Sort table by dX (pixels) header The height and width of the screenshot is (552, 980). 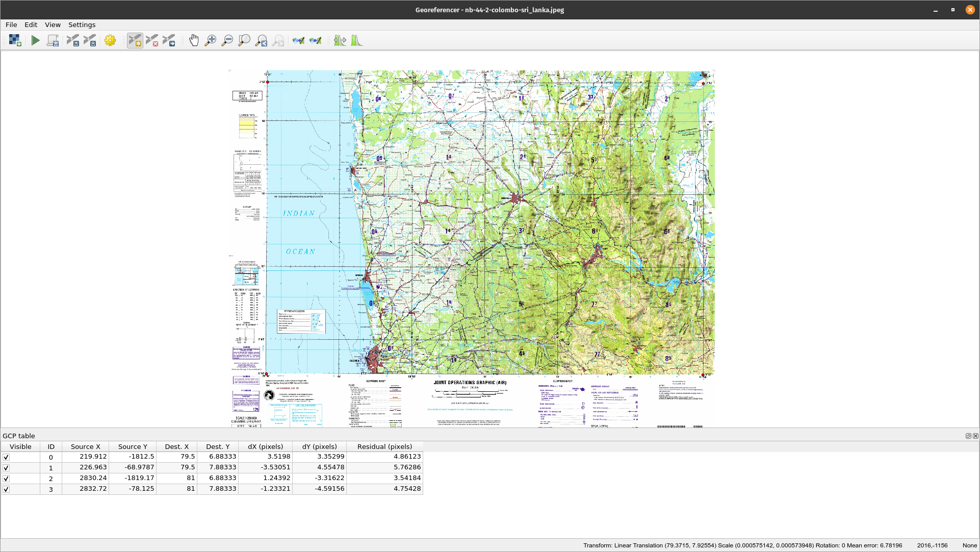265,446
